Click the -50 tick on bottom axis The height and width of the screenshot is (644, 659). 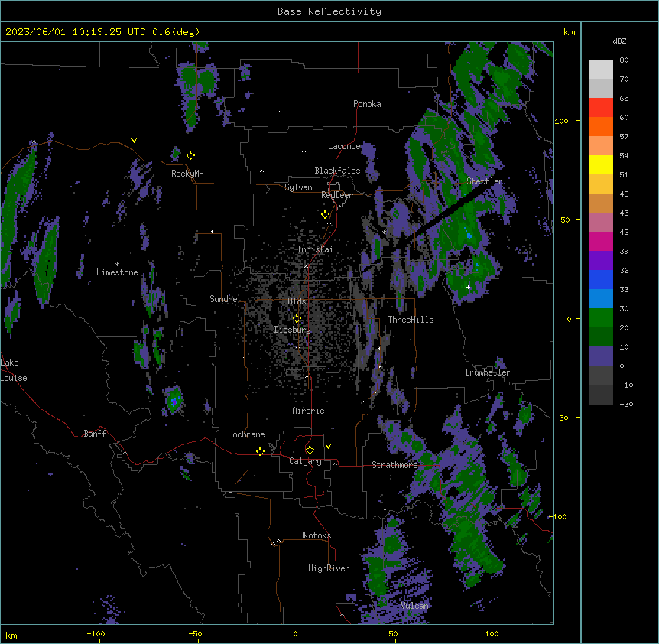[x=196, y=633]
